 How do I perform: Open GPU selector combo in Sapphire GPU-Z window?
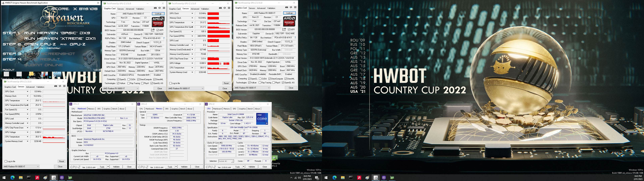coord(252,88)
